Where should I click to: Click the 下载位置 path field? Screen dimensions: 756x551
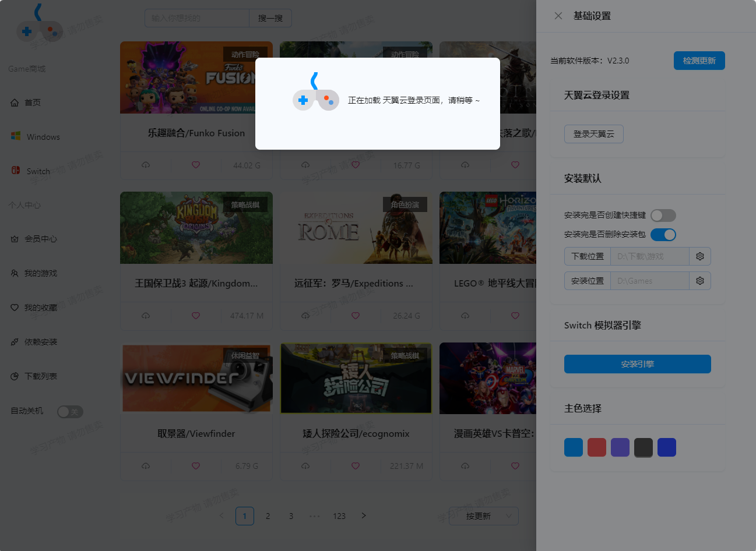point(650,256)
